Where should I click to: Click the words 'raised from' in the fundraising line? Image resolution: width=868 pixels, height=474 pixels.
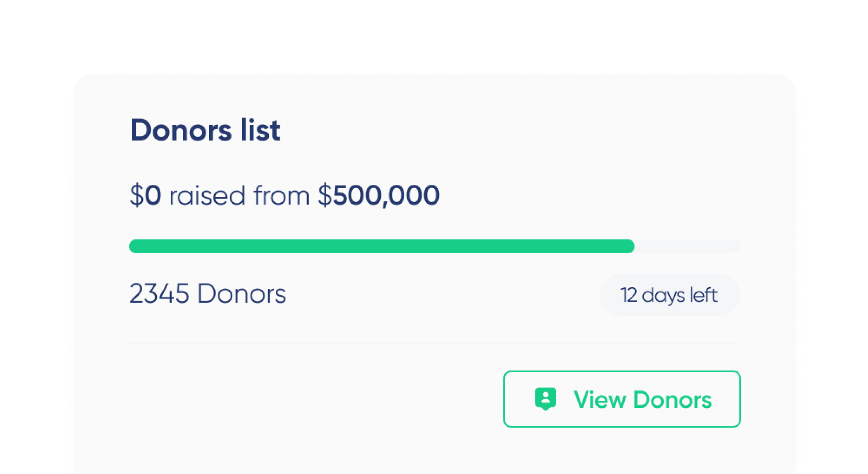click(x=239, y=195)
